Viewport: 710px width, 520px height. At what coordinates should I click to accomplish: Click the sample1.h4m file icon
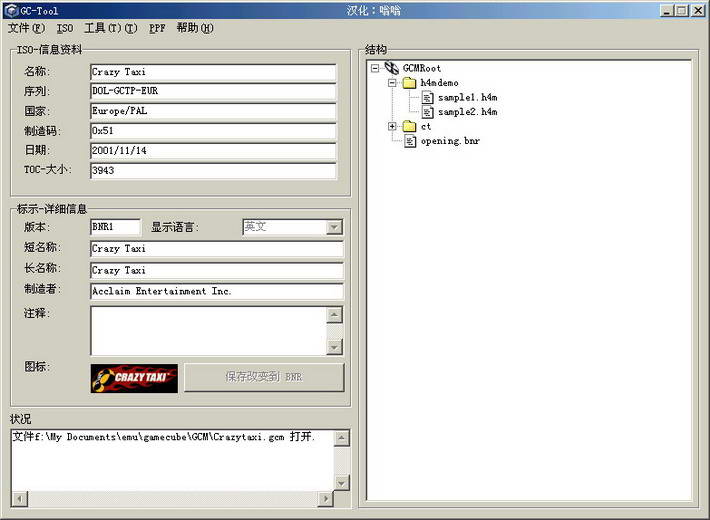tap(427, 98)
